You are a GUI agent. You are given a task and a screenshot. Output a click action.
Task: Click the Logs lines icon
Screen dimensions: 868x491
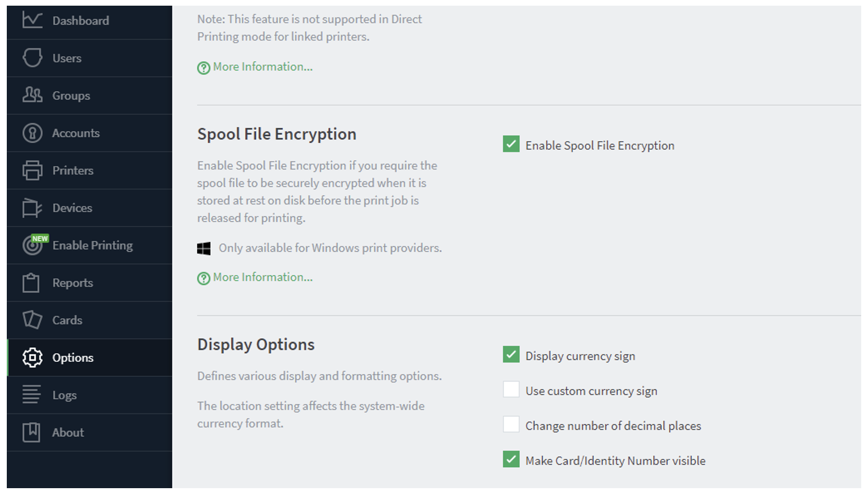click(32, 395)
